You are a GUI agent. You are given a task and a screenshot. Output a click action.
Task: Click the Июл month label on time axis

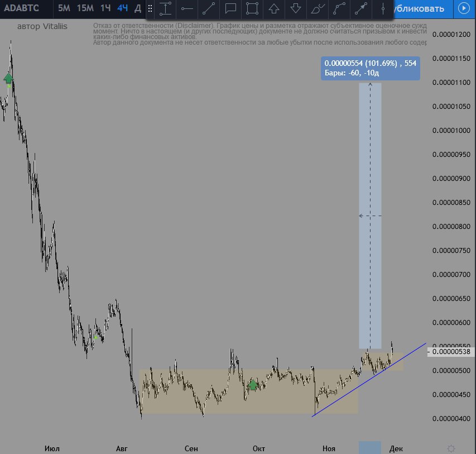52,448
